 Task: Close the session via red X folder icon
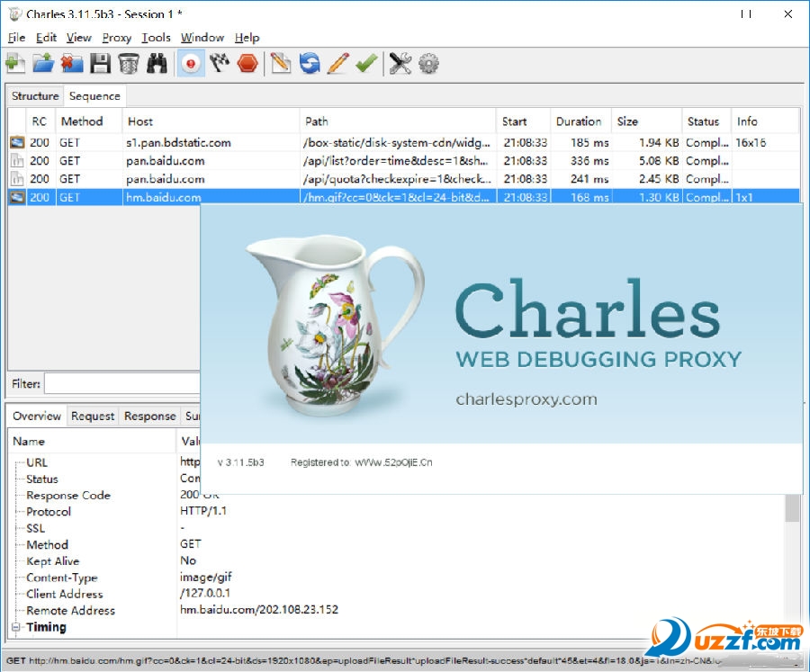(x=72, y=64)
